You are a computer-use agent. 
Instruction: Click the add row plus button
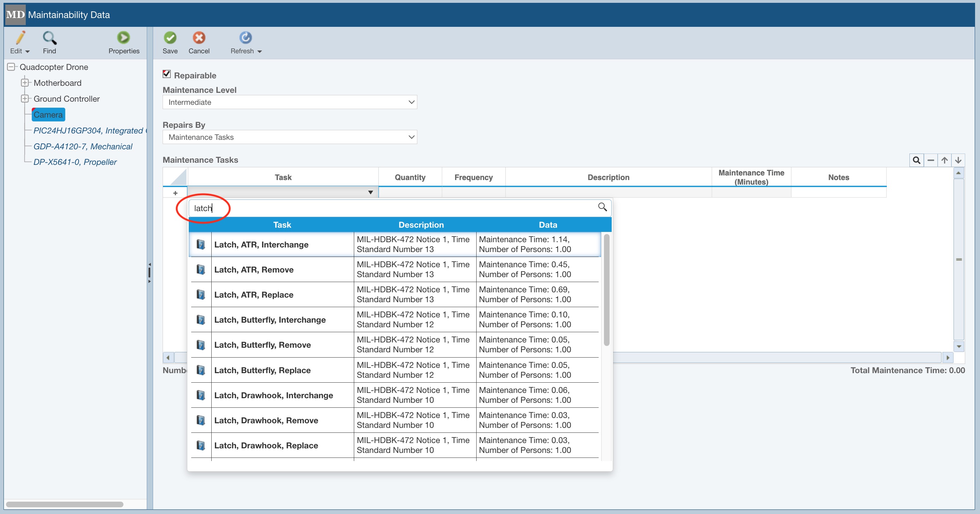(x=175, y=193)
